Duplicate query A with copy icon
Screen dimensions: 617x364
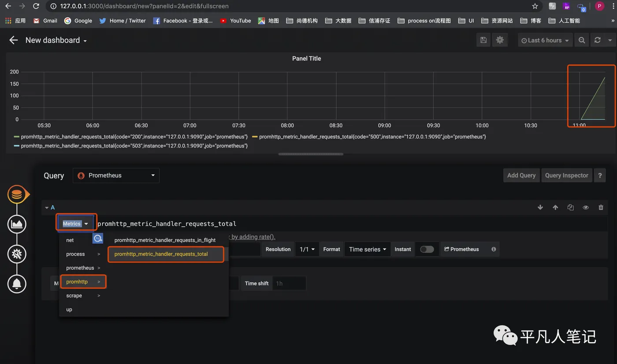[571, 207]
